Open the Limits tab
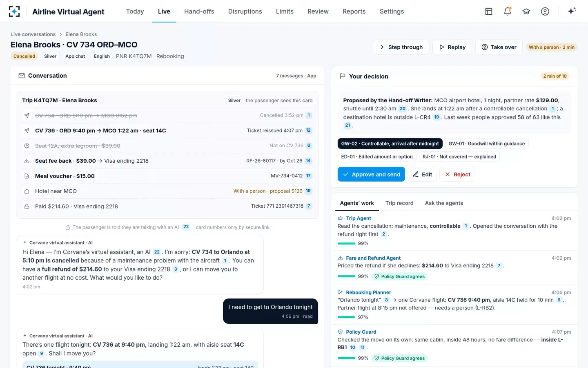The height and width of the screenshot is (368, 588). (x=285, y=11)
